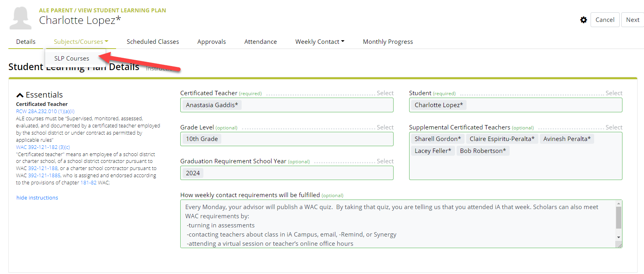Open the WAC 392-121-182 link
Screen dimensions: 644x274
click(x=42, y=147)
